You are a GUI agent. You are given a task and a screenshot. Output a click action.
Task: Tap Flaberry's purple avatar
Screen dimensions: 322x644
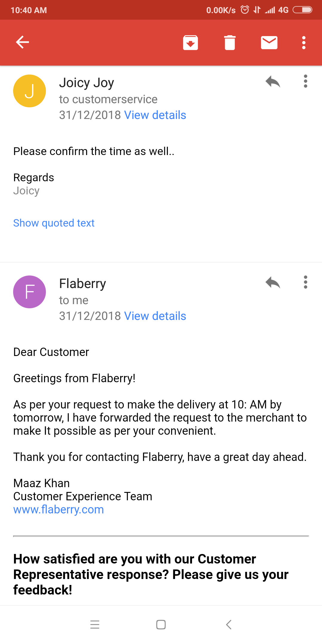click(30, 292)
